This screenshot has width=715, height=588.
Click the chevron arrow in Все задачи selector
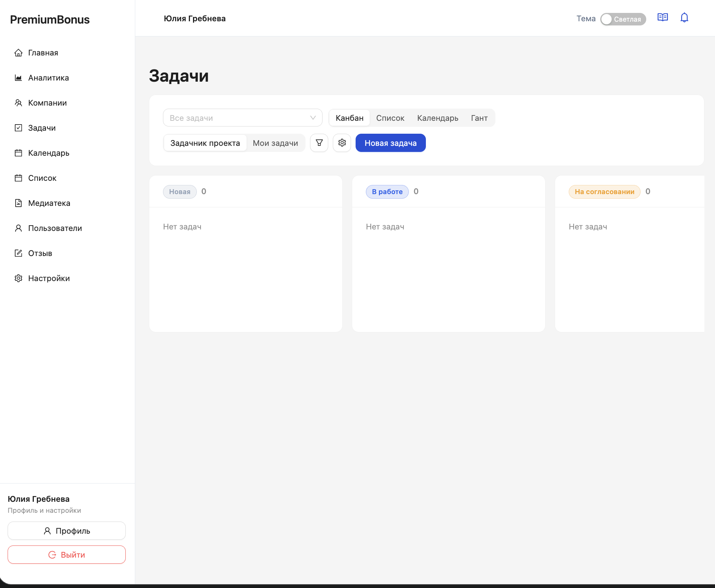313,118
